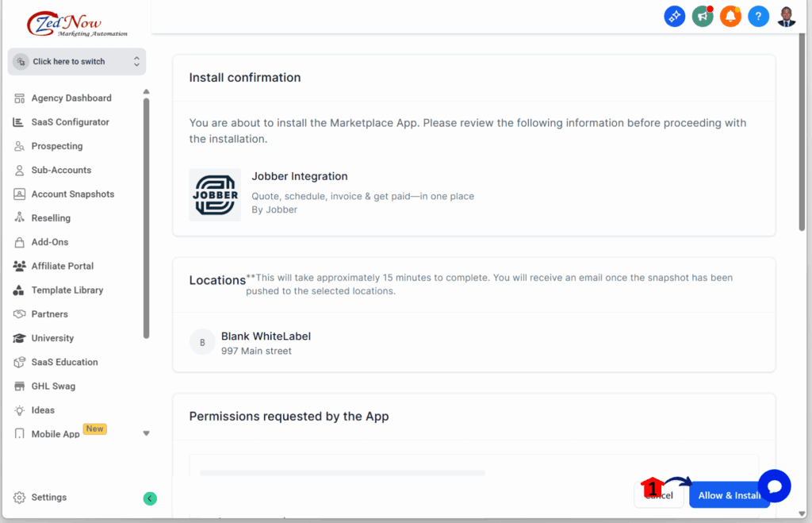
Task: Open the announcements megaphone icon
Action: (x=702, y=16)
